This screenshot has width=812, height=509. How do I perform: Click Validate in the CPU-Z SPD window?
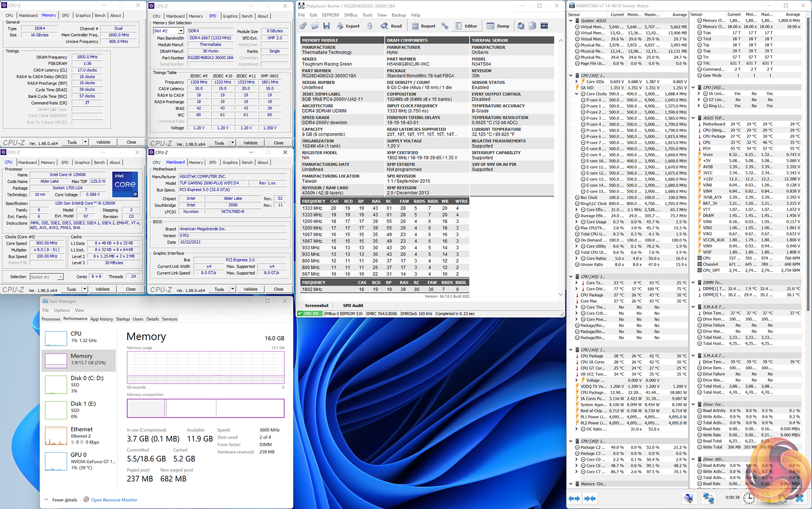250,143
